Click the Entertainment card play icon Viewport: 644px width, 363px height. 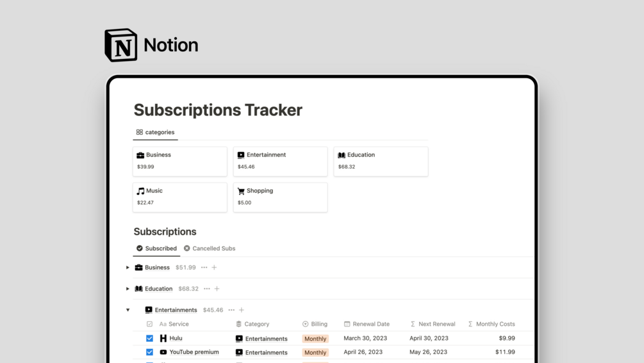[x=241, y=155]
